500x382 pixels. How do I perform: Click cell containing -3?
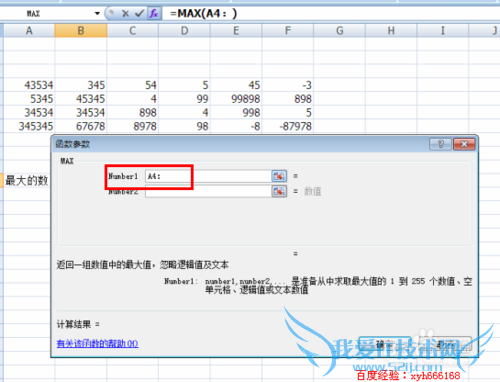pyautogui.click(x=287, y=85)
